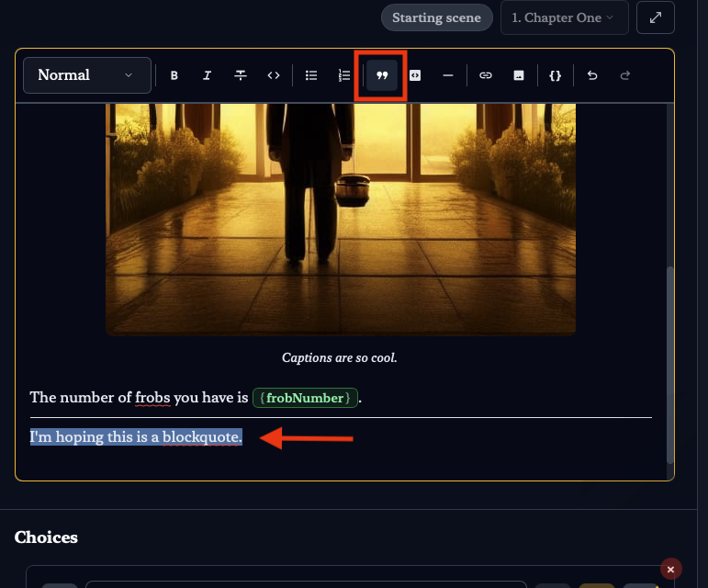Toggle italic formatting
This screenshot has width=708, height=588.
coord(208,75)
